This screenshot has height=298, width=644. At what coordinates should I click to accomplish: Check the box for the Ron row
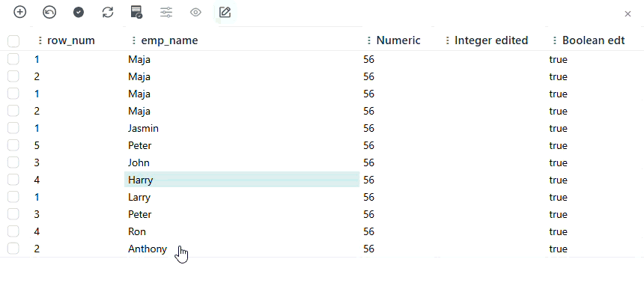click(x=13, y=231)
